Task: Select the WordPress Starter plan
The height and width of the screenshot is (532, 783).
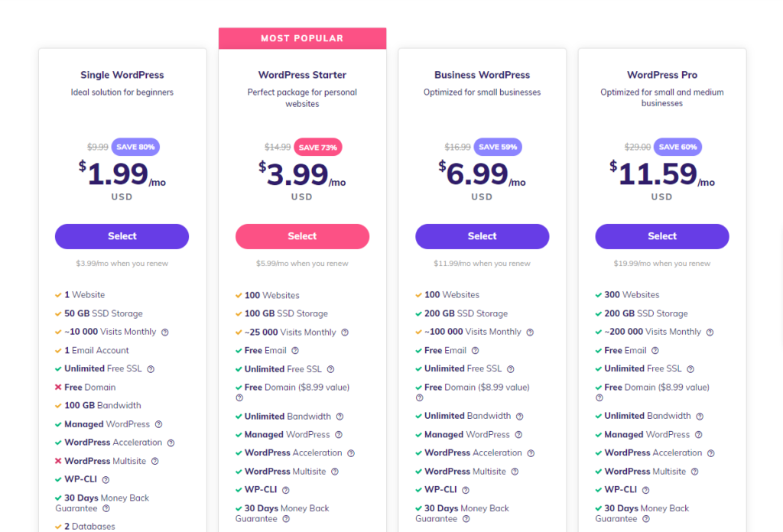Action: 302,236
